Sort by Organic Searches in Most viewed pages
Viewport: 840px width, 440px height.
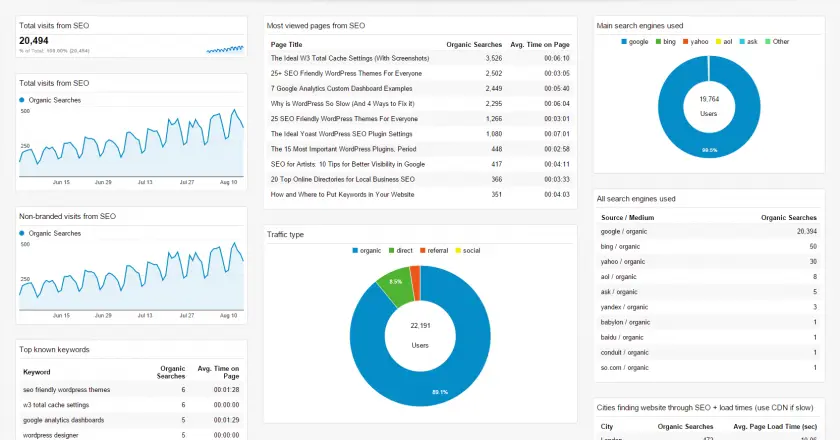[474, 44]
